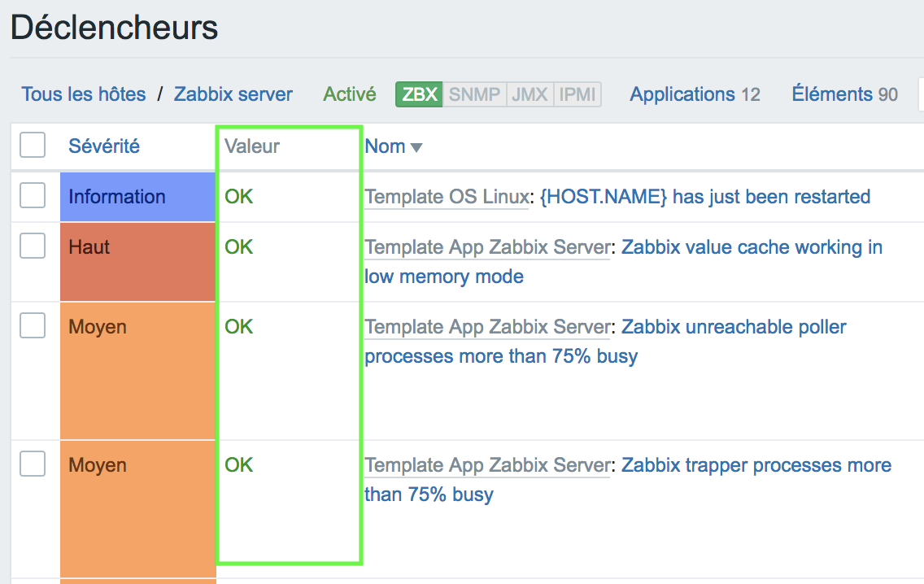Open trigger 'Zabbix trapper processes more than 75% busy'

click(x=628, y=480)
